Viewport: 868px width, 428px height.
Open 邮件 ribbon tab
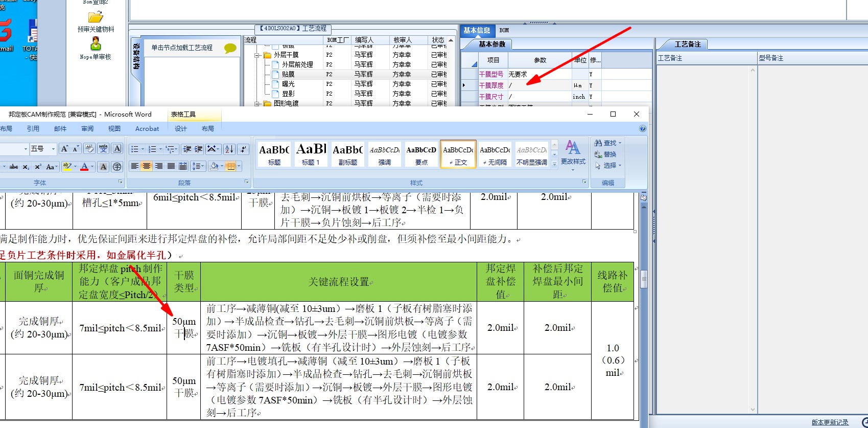[60, 129]
